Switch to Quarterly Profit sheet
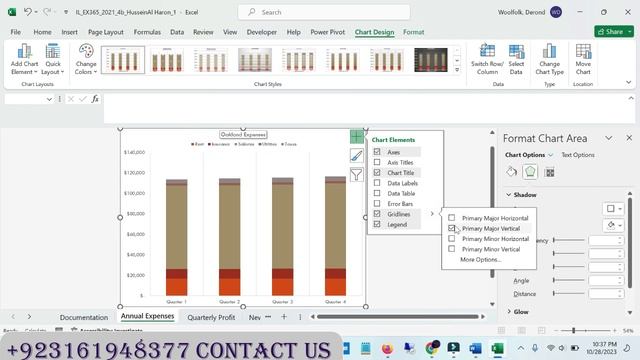Viewport: 640px width, 360px height. pyautogui.click(x=211, y=317)
